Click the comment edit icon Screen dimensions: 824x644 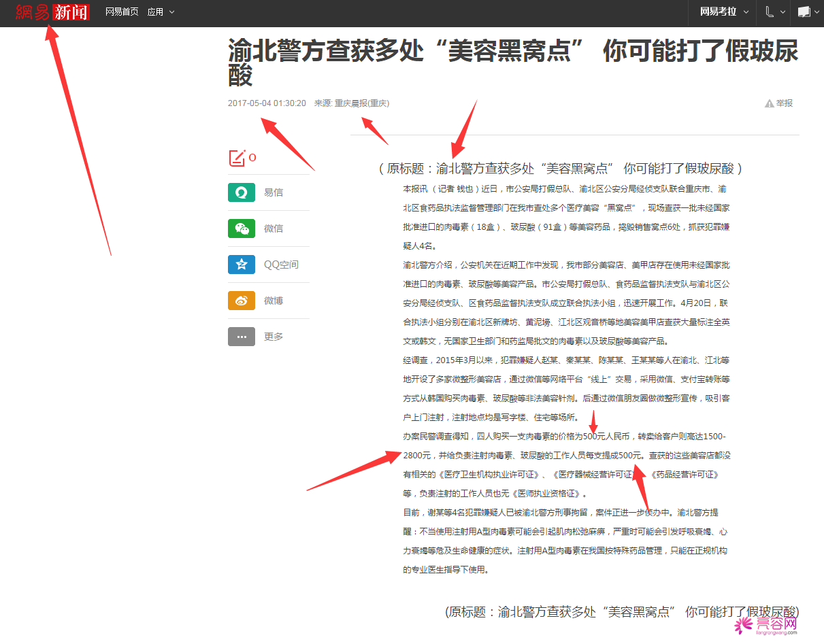(x=237, y=158)
